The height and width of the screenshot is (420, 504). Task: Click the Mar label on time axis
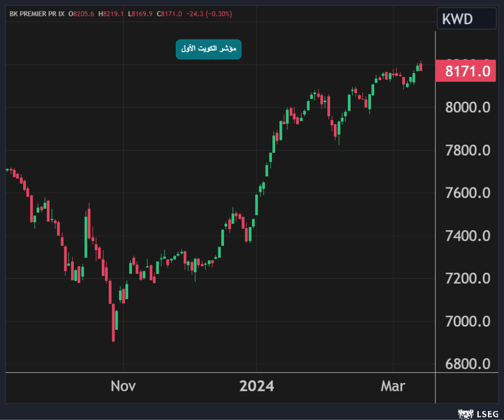[393, 386]
